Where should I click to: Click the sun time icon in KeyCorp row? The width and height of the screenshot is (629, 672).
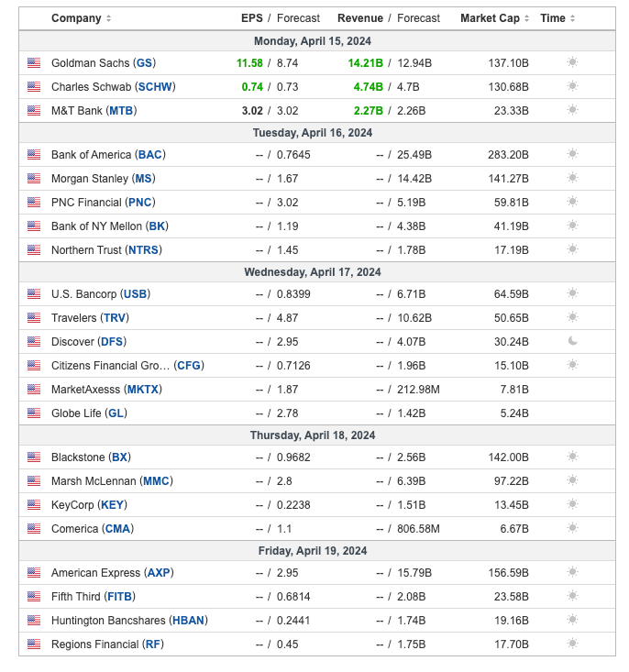click(x=572, y=504)
